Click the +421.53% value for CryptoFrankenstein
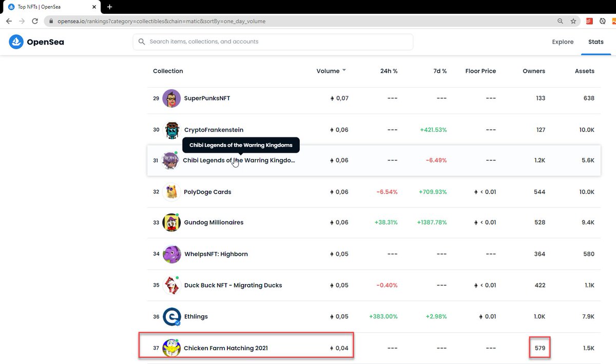Image resolution: width=616 pixels, height=364 pixels. [x=433, y=130]
